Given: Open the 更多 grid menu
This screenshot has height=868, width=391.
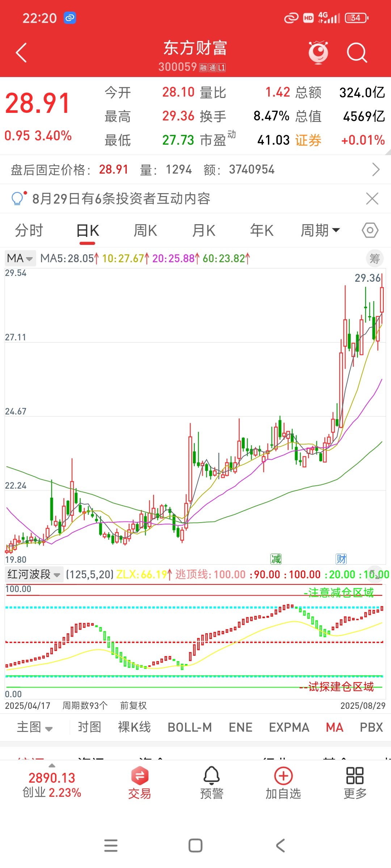Looking at the screenshot, I should 355,783.
